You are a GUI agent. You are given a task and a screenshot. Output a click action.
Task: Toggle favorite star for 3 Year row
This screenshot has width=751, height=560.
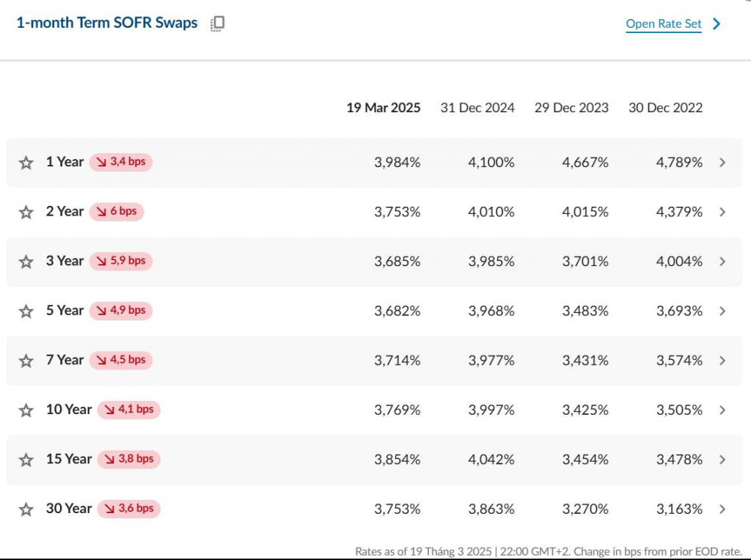point(26,262)
